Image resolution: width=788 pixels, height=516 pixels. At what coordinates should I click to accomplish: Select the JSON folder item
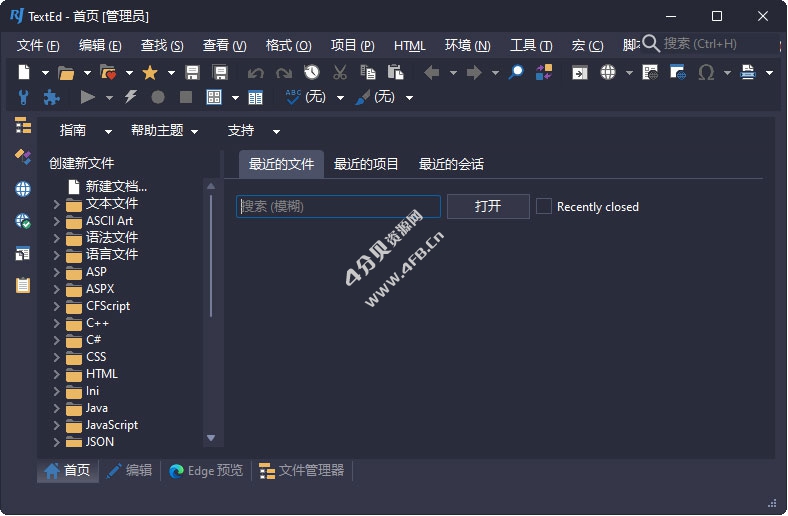(90, 442)
